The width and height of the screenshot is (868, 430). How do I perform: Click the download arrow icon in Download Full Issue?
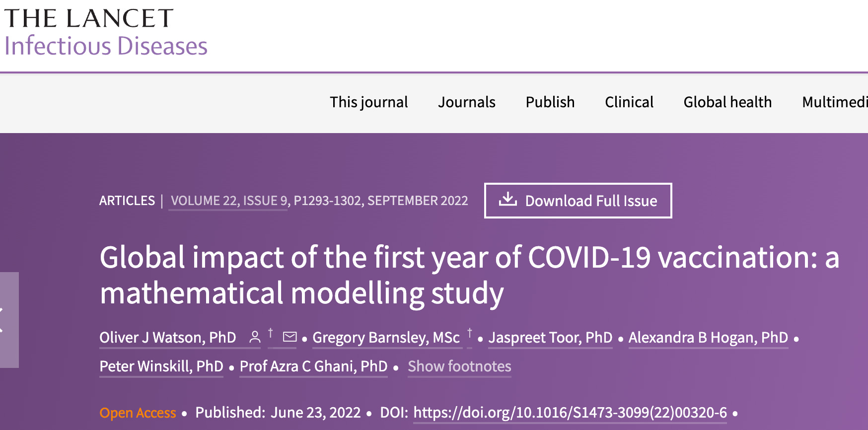tap(507, 200)
